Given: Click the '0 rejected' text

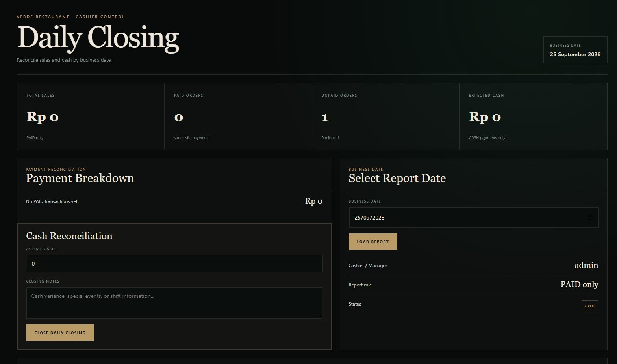Looking at the screenshot, I should (330, 138).
